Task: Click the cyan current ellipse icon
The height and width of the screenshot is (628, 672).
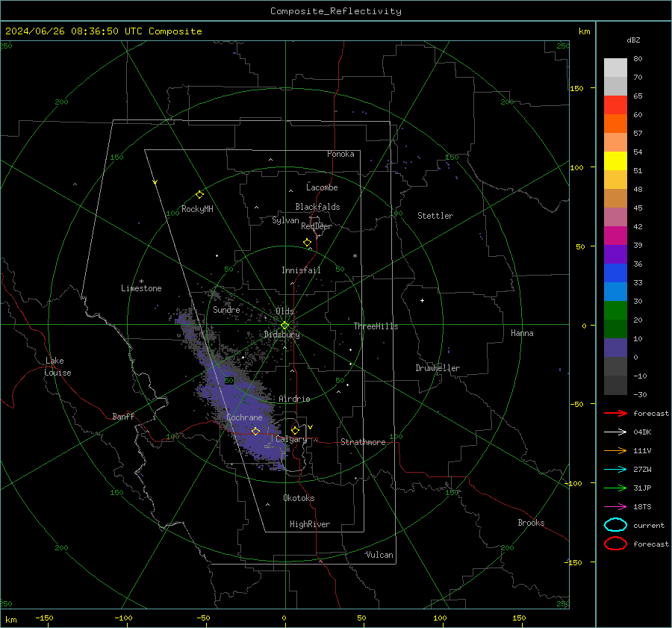Action: coord(615,525)
